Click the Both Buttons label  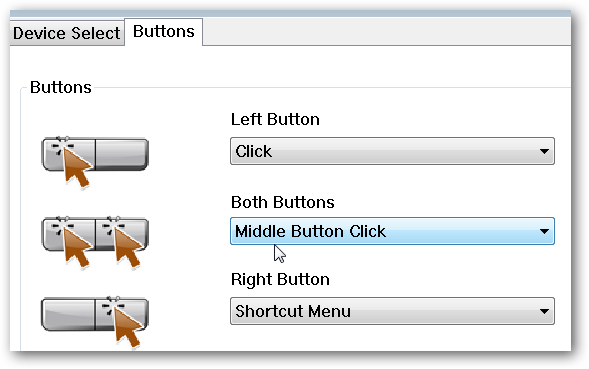(282, 202)
